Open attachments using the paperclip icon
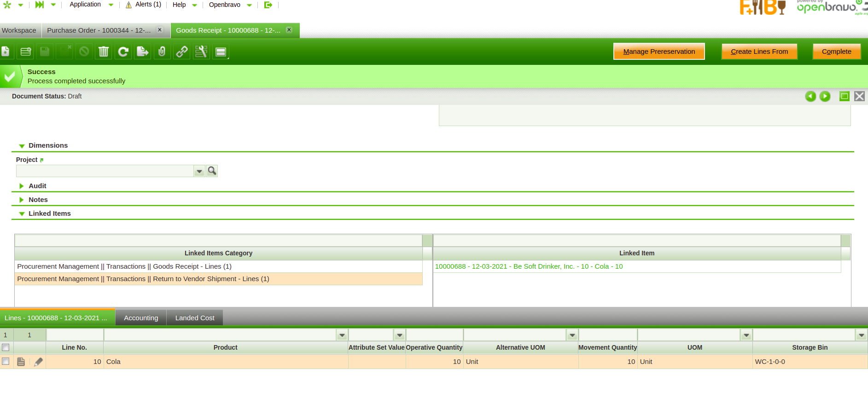This screenshot has width=868, height=398. coord(162,52)
